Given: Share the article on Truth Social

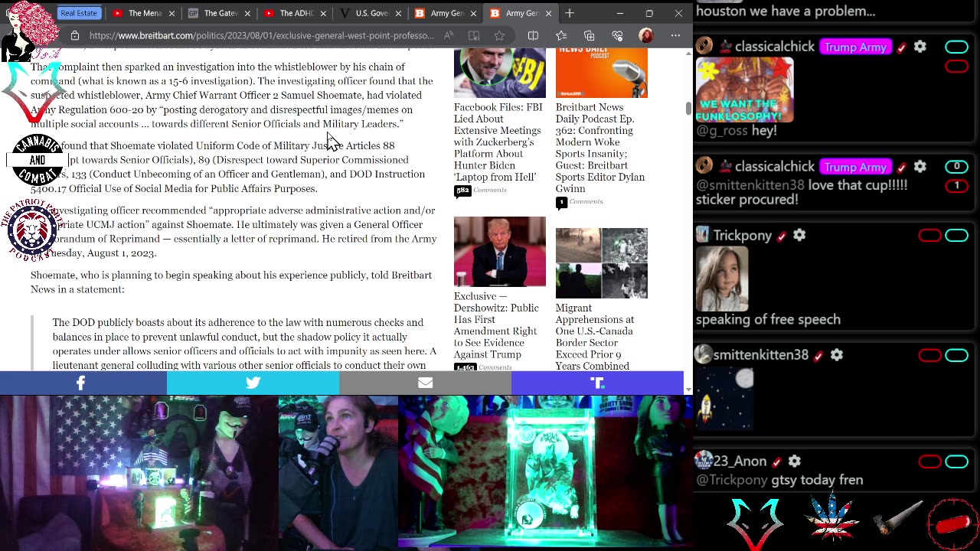Looking at the screenshot, I should (x=597, y=383).
